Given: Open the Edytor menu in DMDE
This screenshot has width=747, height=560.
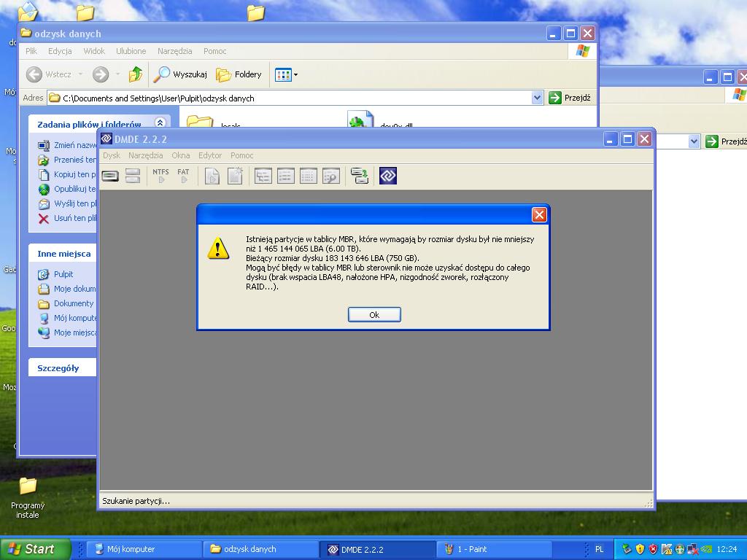Looking at the screenshot, I should click(210, 155).
